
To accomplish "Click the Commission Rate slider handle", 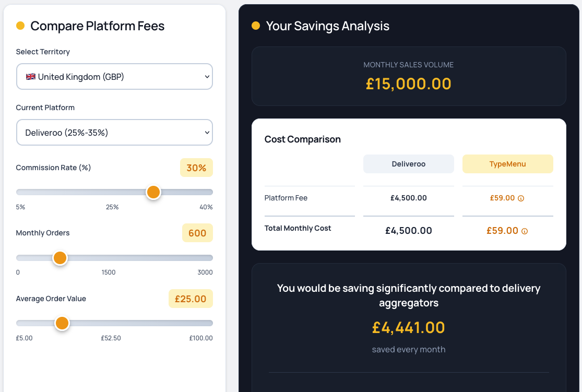I will click(x=153, y=192).
